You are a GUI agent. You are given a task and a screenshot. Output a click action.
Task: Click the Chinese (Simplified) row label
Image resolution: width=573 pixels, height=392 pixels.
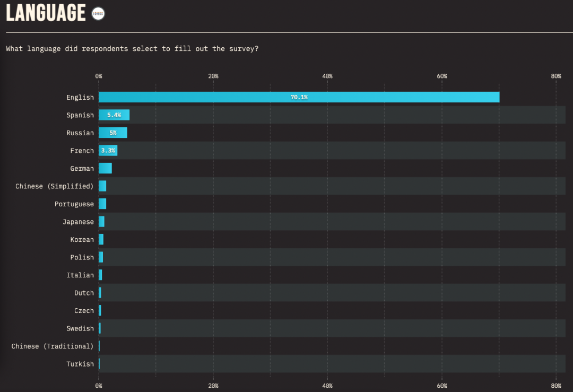[54, 186]
